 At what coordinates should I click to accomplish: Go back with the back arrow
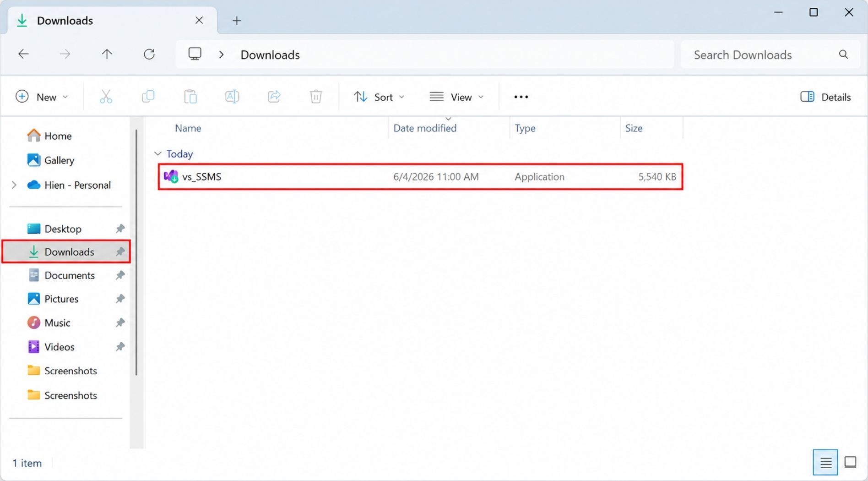point(23,54)
